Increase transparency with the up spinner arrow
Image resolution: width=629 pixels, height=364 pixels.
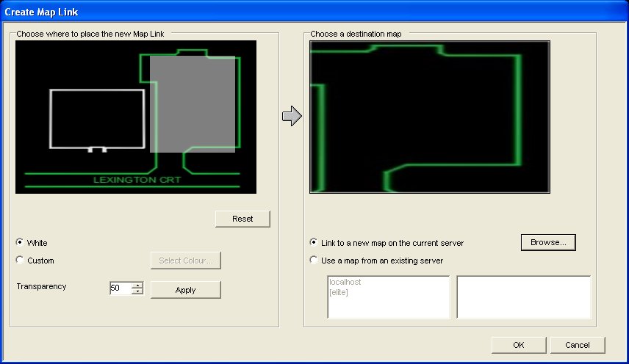[137, 285]
